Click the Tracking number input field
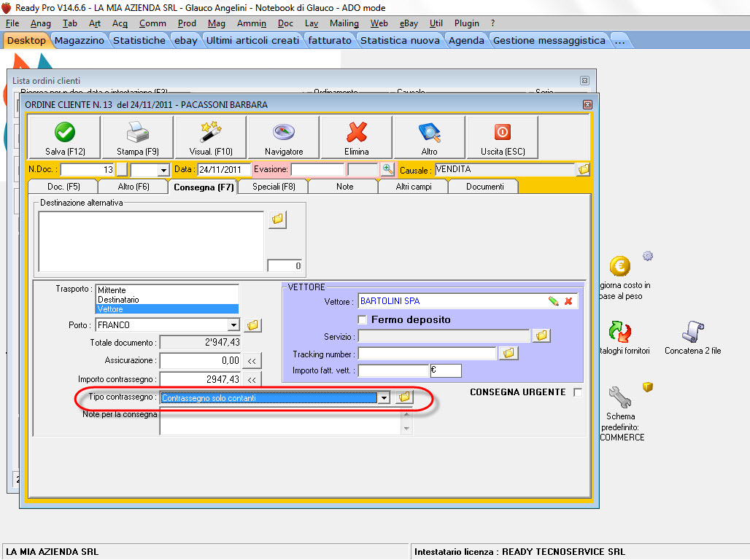This screenshot has width=750, height=560. (427, 354)
